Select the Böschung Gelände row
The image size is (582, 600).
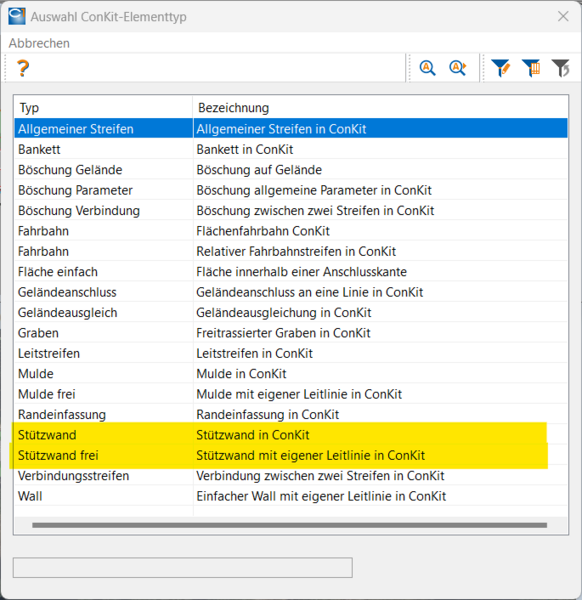pyautogui.click(x=291, y=170)
